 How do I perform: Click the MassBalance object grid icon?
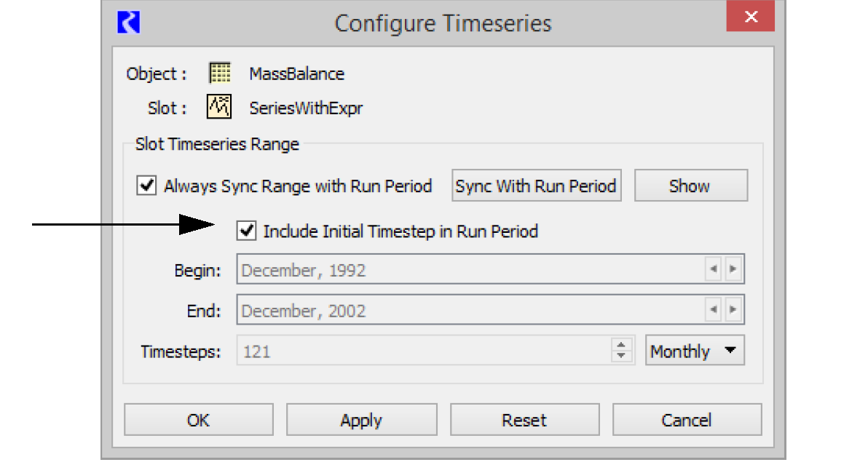click(x=219, y=73)
